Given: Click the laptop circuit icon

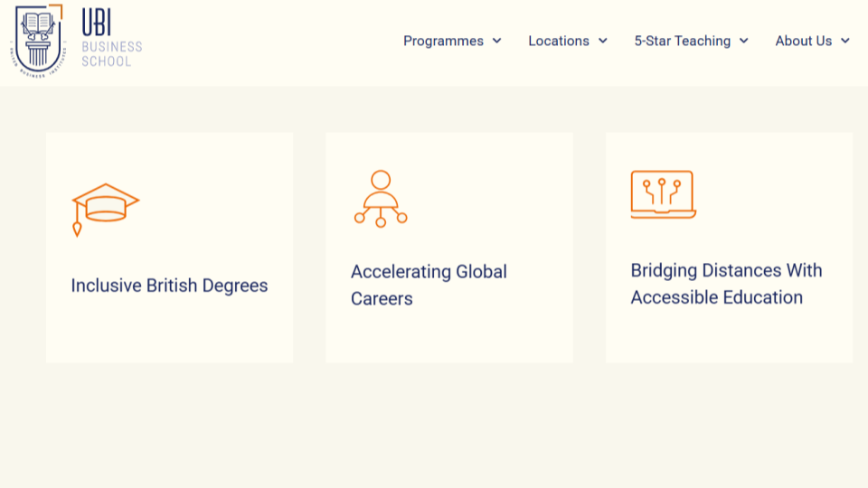Looking at the screenshot, I should pos(663,194).
